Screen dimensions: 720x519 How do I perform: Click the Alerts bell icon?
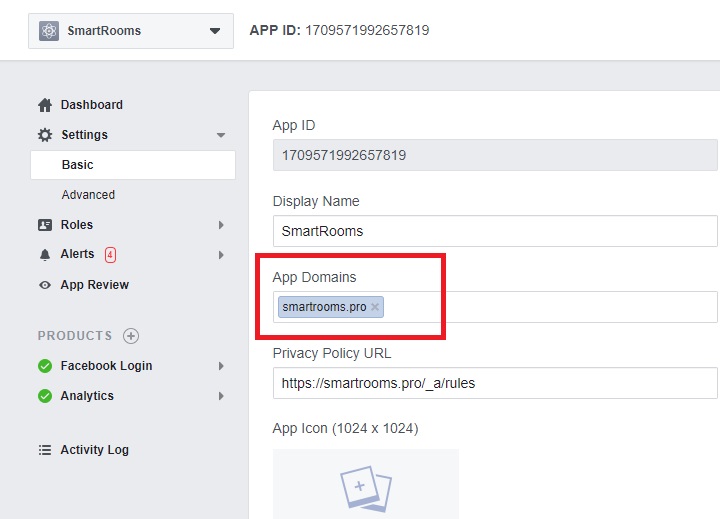tap(45, 255)
